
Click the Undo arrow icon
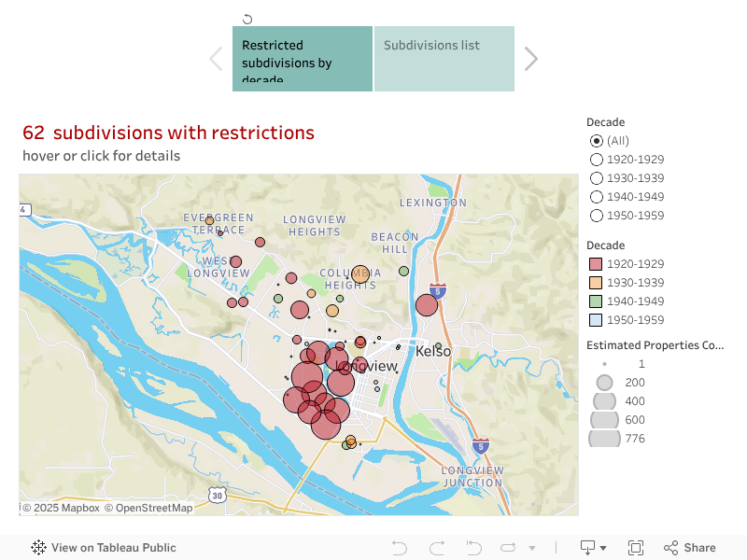point(400,548)
